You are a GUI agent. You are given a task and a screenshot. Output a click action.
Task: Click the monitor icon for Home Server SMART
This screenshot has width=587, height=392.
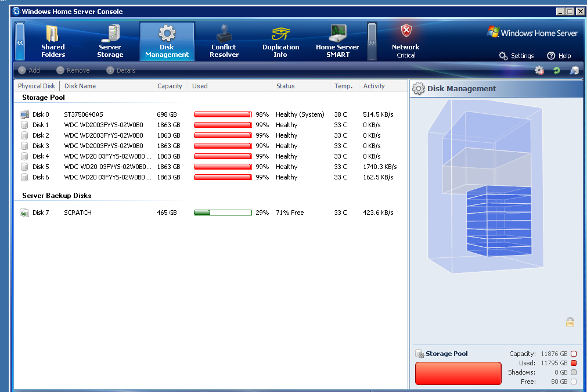338,33
